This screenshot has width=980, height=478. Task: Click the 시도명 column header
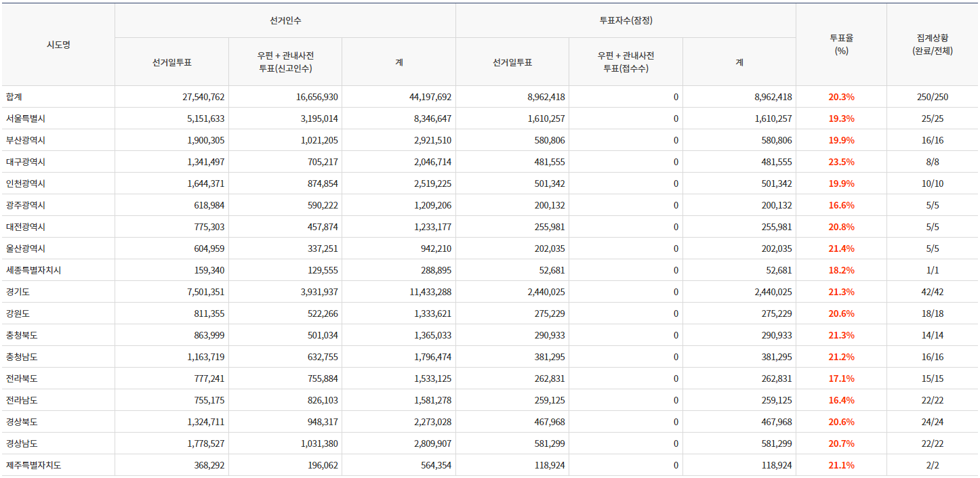click(58, 45)
